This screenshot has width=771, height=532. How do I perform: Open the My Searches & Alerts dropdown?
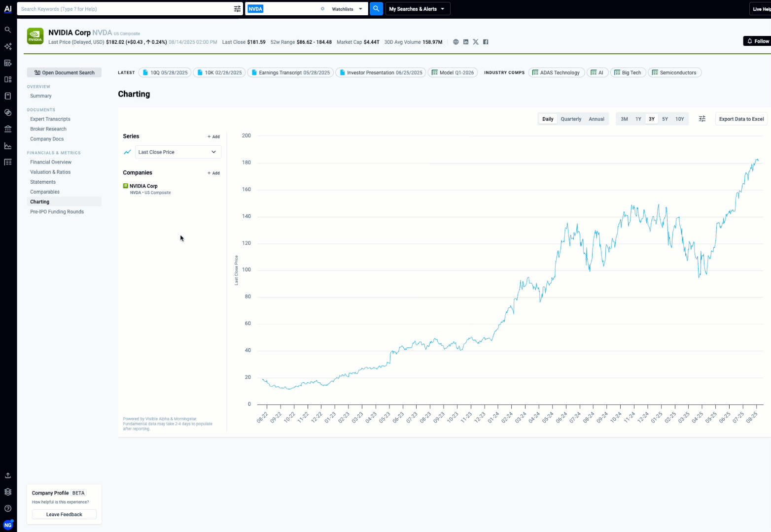coord(417,8)
